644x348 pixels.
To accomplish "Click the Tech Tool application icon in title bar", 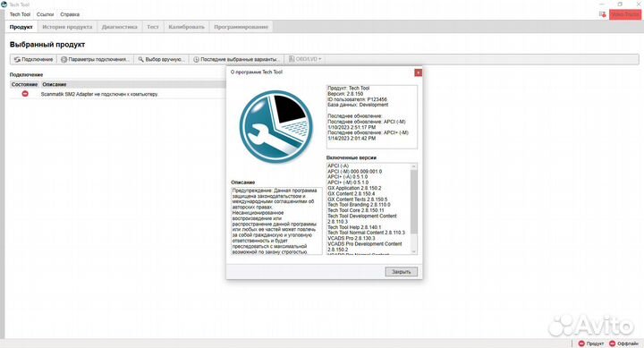I will (x=4, y=4).
